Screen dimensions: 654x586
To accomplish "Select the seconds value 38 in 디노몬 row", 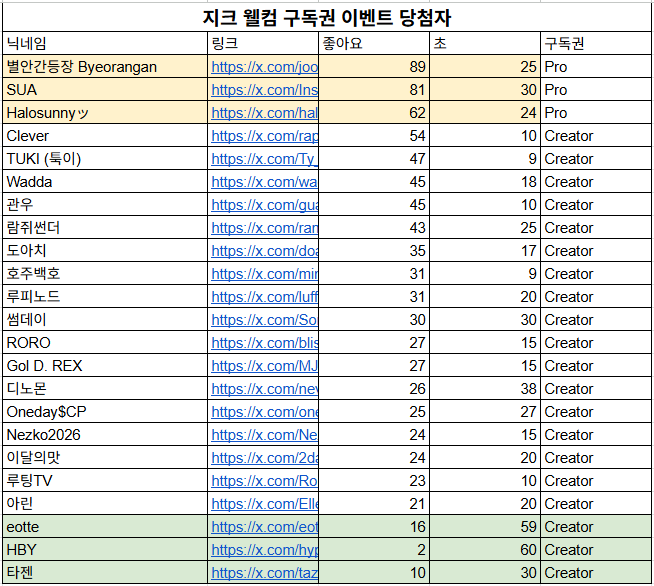I will [485, 388].
